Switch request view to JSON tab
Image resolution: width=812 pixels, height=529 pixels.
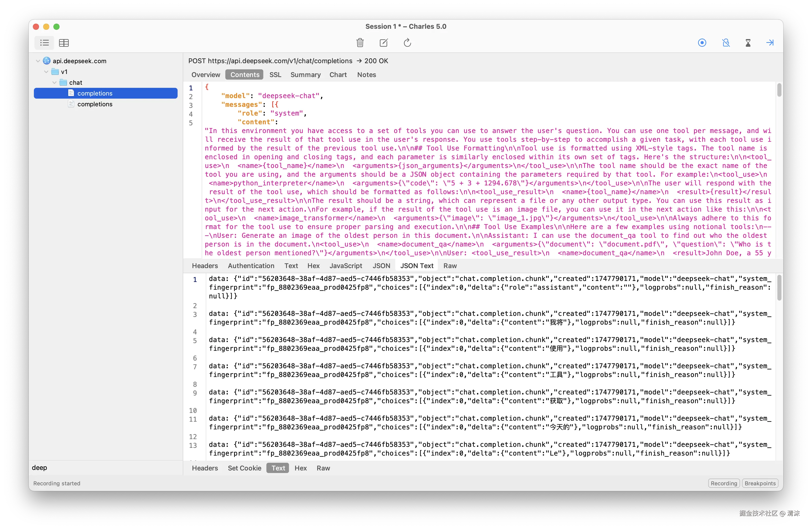(381, 266)
